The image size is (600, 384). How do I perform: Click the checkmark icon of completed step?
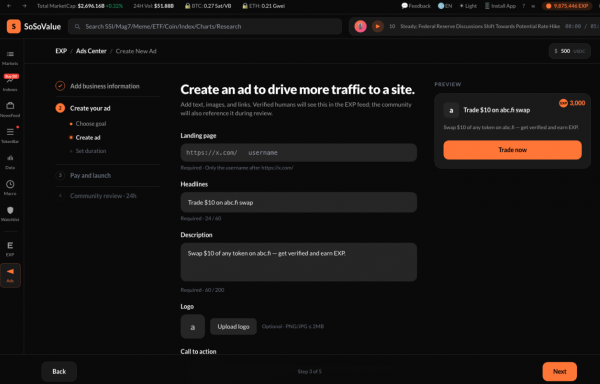tap(60, 86)
